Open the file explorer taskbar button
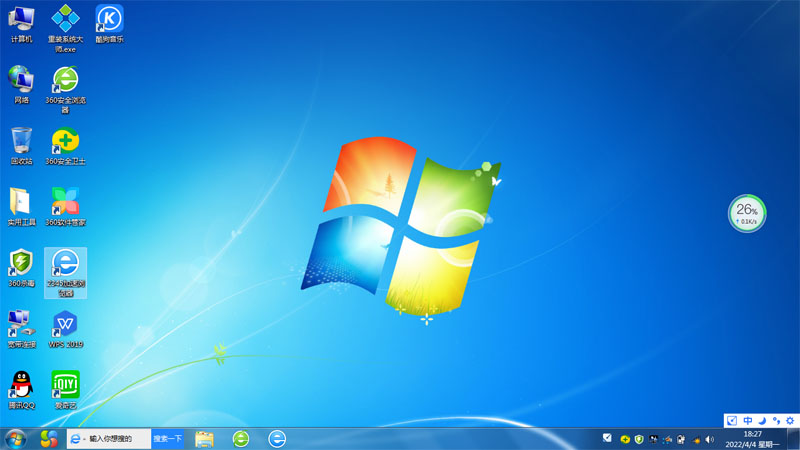The width and height of the screenshot is (800, 450). point(204,439)
